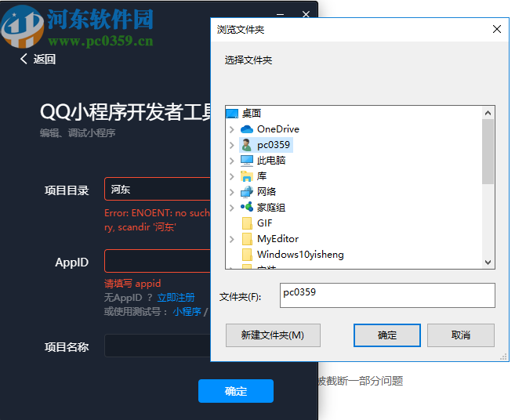
Task: Click the MyEditor folder icon
Action: [247, 239]
